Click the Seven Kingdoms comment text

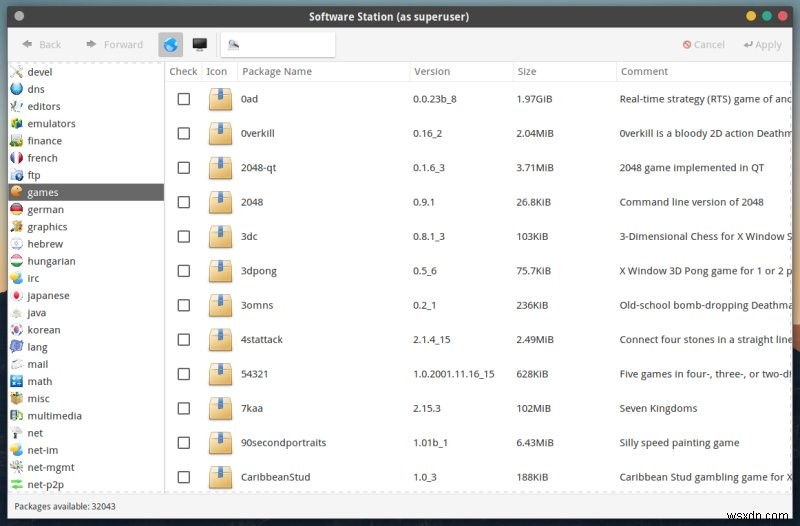(658, 408)
